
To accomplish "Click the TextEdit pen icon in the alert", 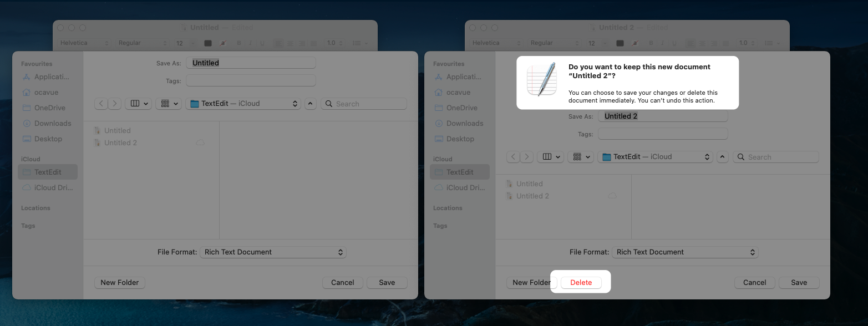I will [x=541, y=79].
